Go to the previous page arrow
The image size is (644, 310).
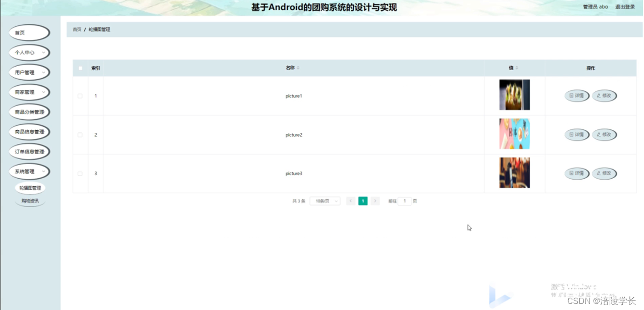click(x=351, y=201)
